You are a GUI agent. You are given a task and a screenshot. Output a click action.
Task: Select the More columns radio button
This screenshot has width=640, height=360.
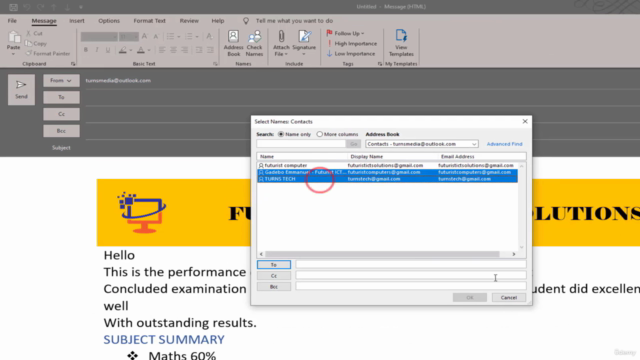tap(320, 134)
